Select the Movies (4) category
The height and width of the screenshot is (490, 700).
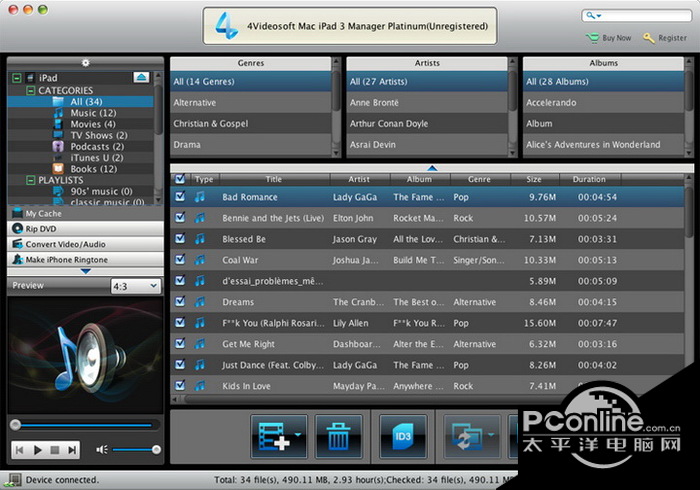pos(93,124)
